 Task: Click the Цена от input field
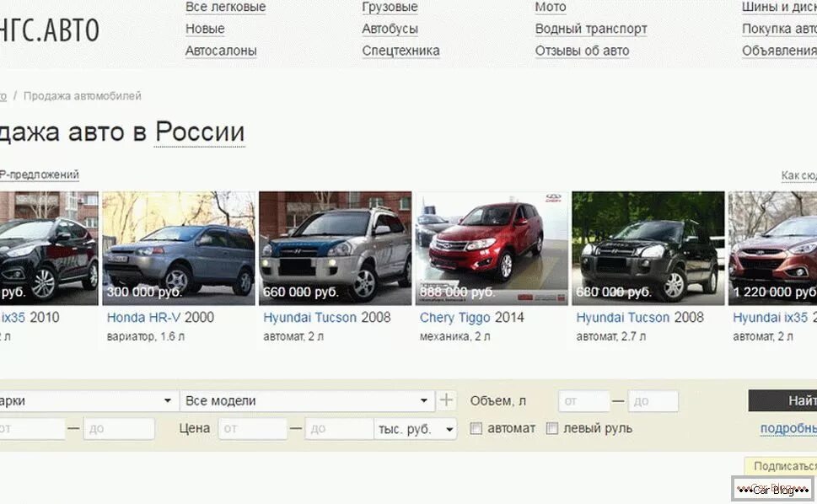click(253, 429)
